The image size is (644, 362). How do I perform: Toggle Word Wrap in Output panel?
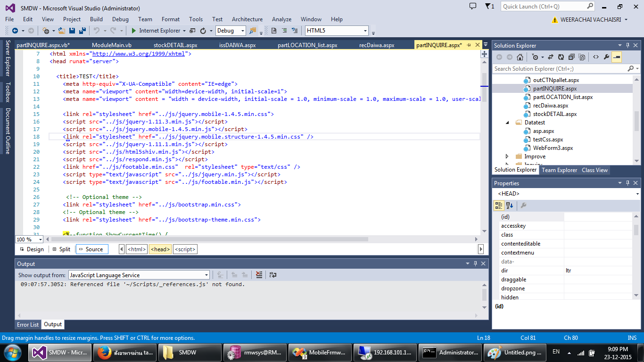273,275
